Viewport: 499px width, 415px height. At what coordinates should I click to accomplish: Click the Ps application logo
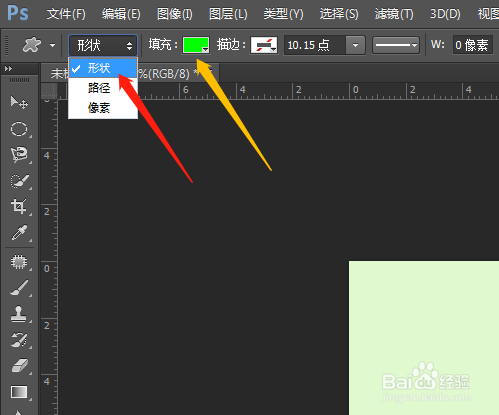(x=18, y=13)
